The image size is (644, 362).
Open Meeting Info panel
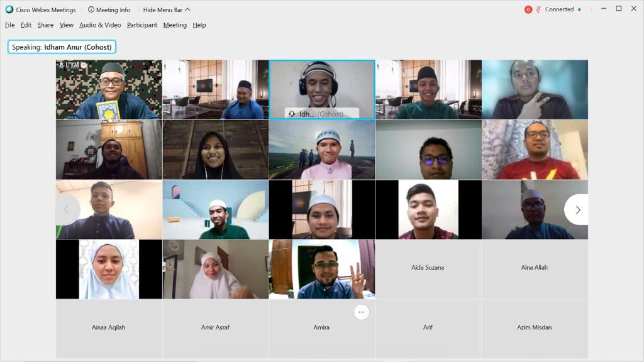pyautogui.click(x=109, y=9)
